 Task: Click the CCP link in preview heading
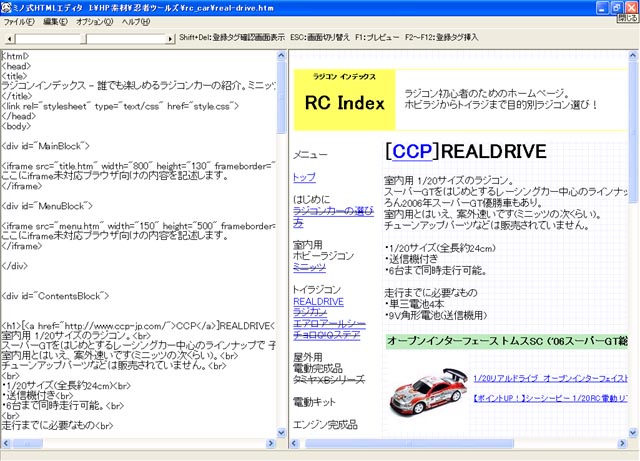pyautogui.click(x=412, y=151)
